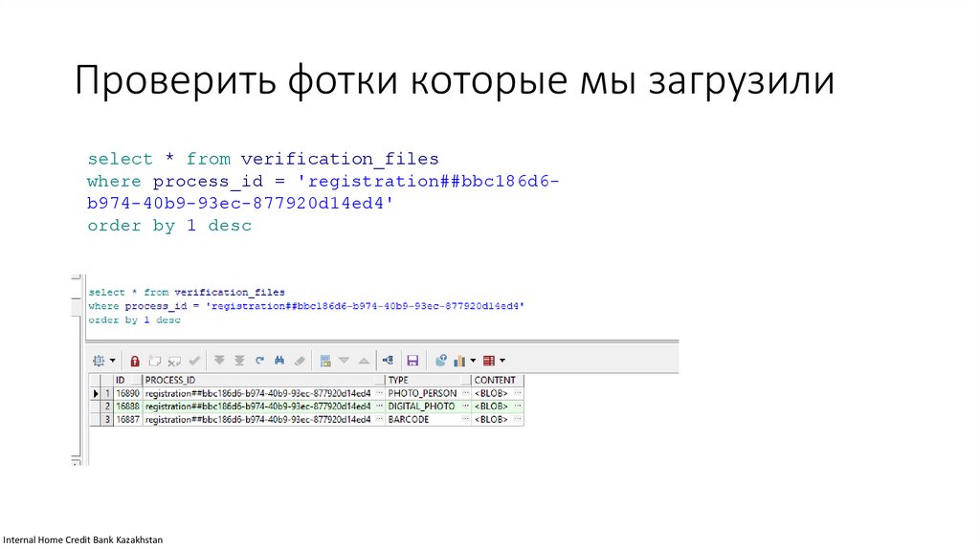The width and height of the screenshot is (980, 549).
Task: Click the PROCESS_ID column header
Action: 263,380
